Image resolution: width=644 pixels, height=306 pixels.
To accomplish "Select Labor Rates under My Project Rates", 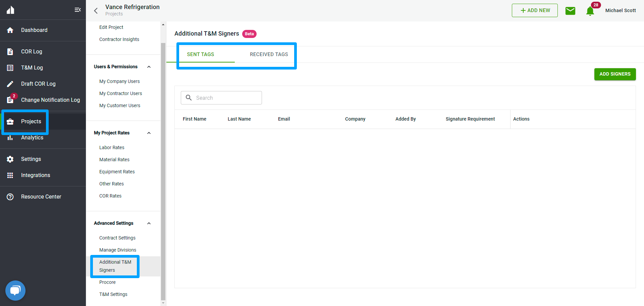I will (112, 147).
